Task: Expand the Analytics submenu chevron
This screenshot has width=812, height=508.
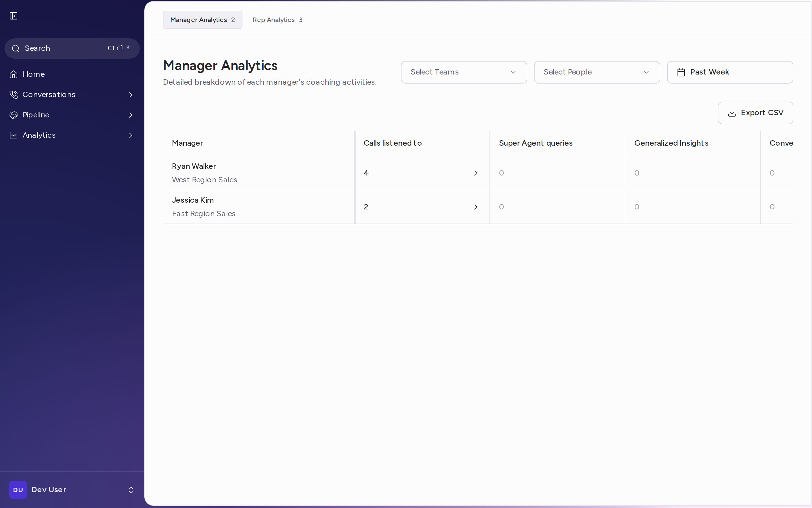Action: pos(131,135)
